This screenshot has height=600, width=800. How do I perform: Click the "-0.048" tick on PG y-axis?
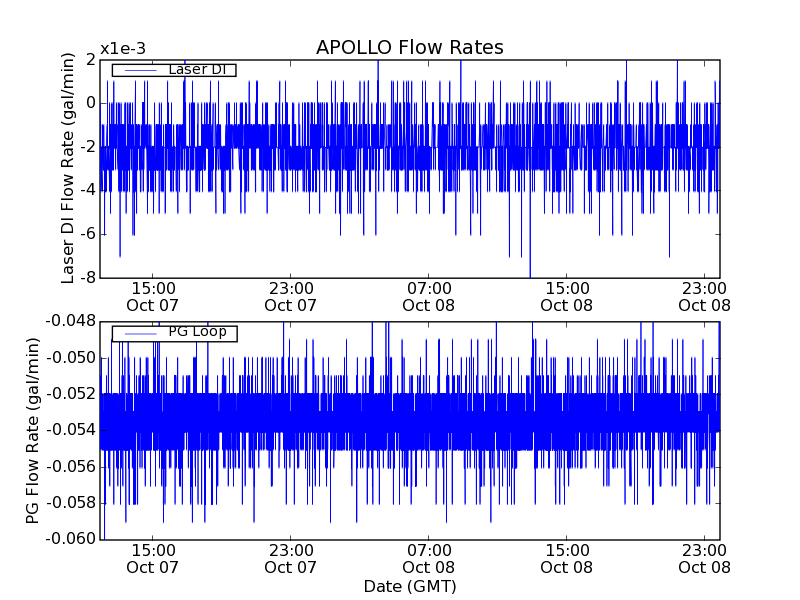pos(71,321)
